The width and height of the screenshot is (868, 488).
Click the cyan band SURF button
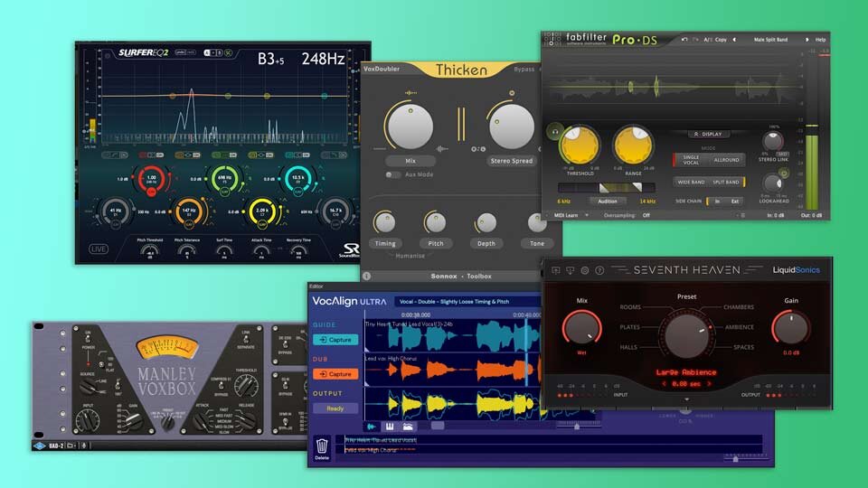coord(298,192)
